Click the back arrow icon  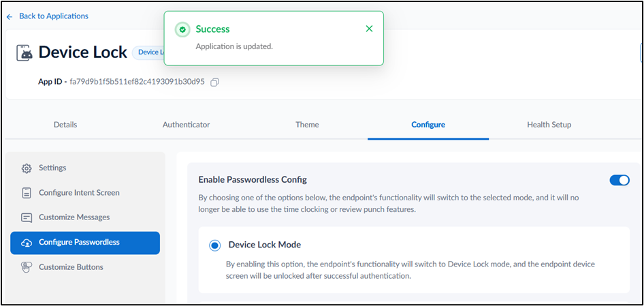10,17
